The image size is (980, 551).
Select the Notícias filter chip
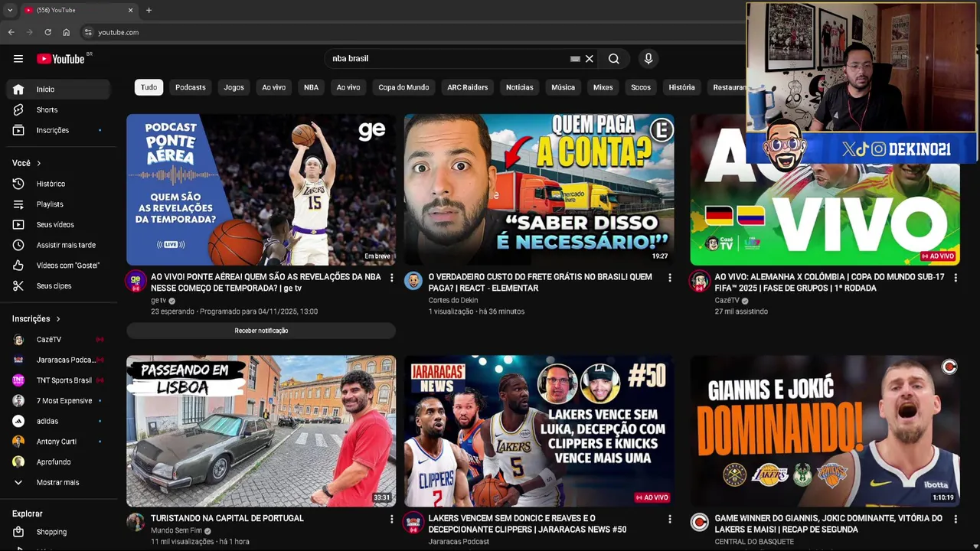pos(519,87)
